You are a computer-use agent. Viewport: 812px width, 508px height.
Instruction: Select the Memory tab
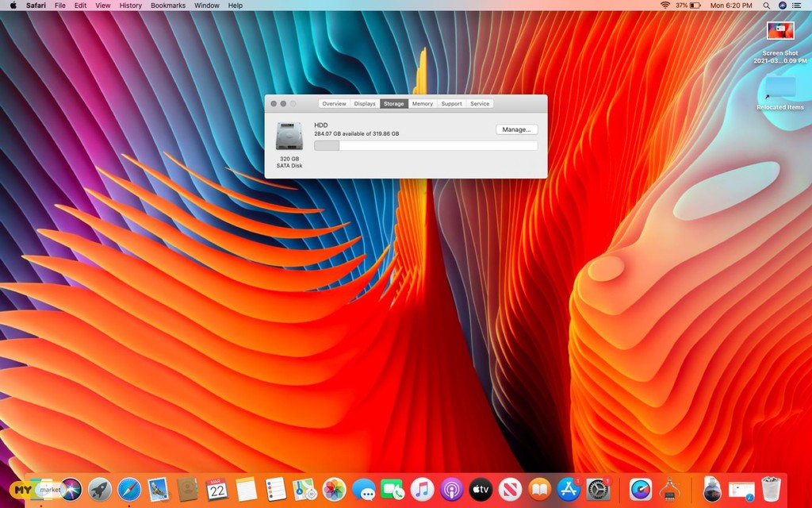[x=423, y=104]
